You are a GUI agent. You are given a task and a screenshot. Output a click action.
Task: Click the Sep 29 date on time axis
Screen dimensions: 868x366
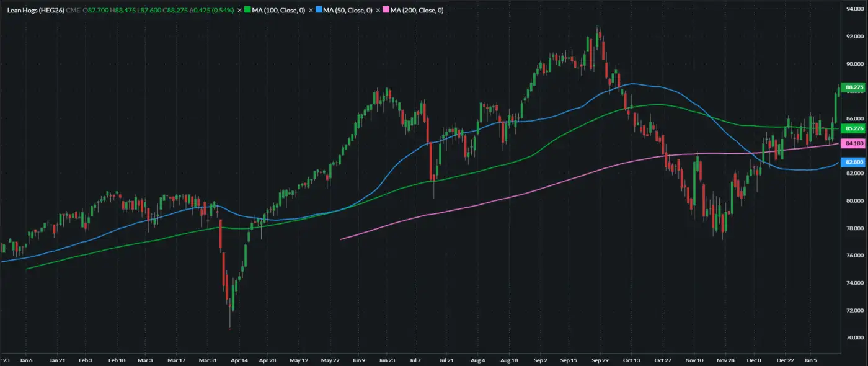600,360
